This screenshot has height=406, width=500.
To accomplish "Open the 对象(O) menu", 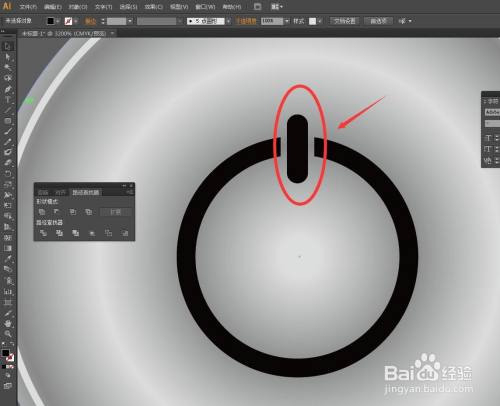I will click(x=78, y=7).
